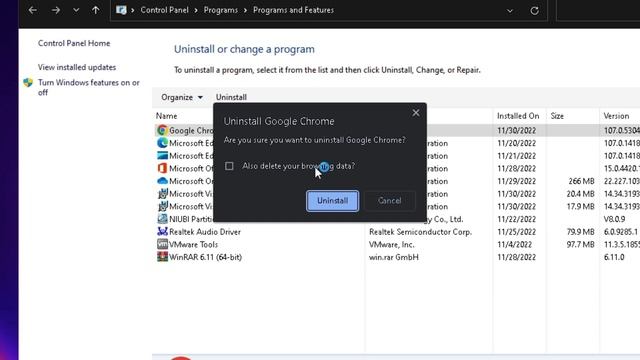The width and height of the screenshot is (640, 360).
Task: Click the Uninstall toolbar button
Action: coord(231,97)
